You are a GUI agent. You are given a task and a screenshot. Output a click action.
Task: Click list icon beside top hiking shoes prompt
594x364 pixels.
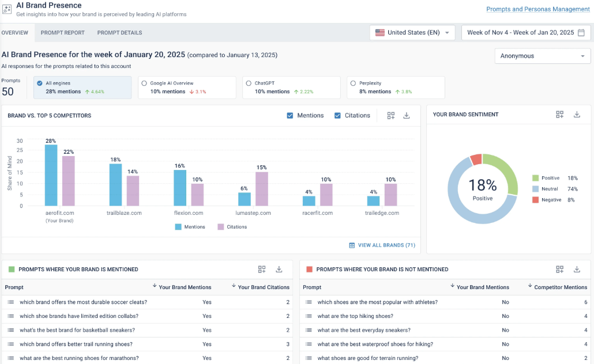(x=309, y=316)
